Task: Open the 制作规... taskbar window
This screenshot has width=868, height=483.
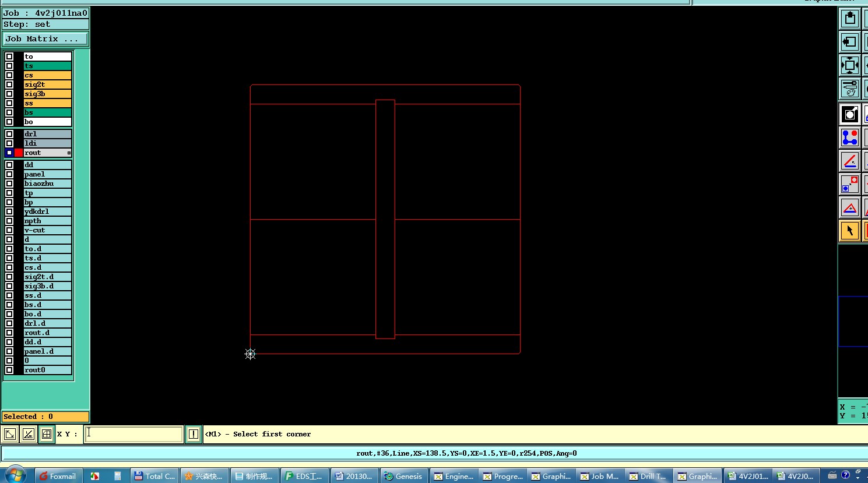Action: point(254,476)
